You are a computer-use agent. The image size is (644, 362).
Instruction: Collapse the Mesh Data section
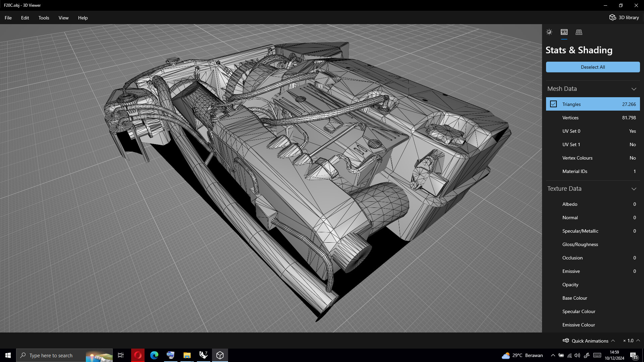point(634,89)
